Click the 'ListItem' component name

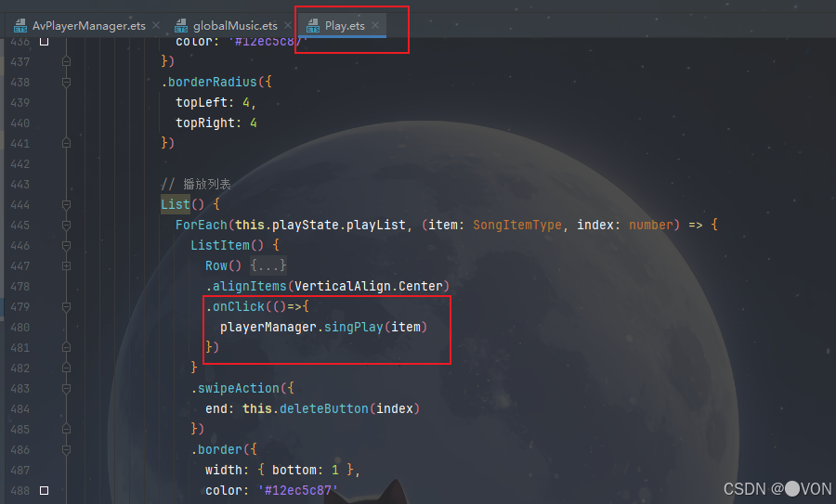click(220, 245)
